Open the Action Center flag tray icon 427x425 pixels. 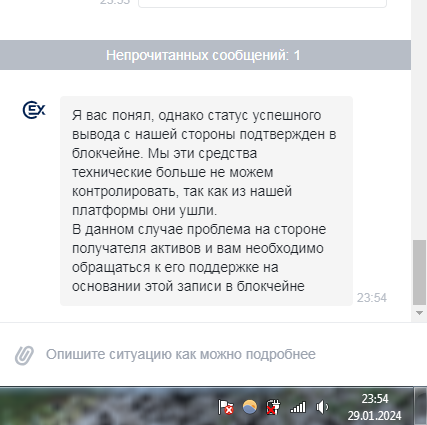tap(225, 407)
